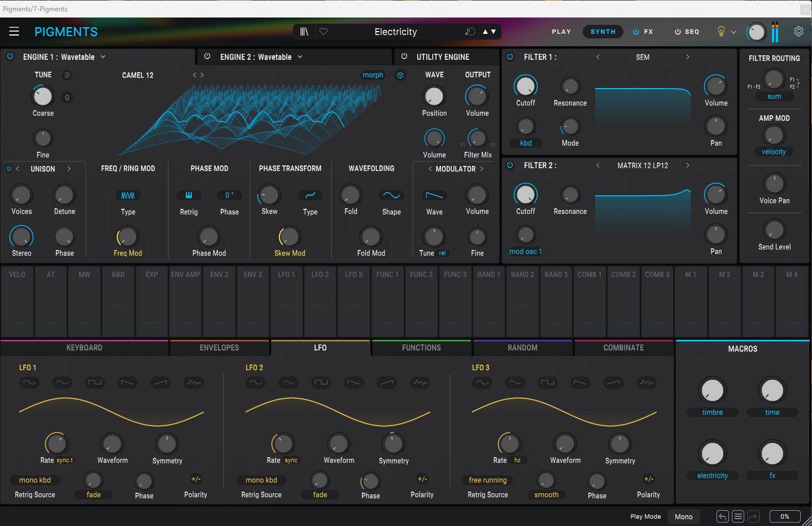Switch to the Combinate tab
The image size is (812, 526).
pyautogui.click(x=623, y=348)
